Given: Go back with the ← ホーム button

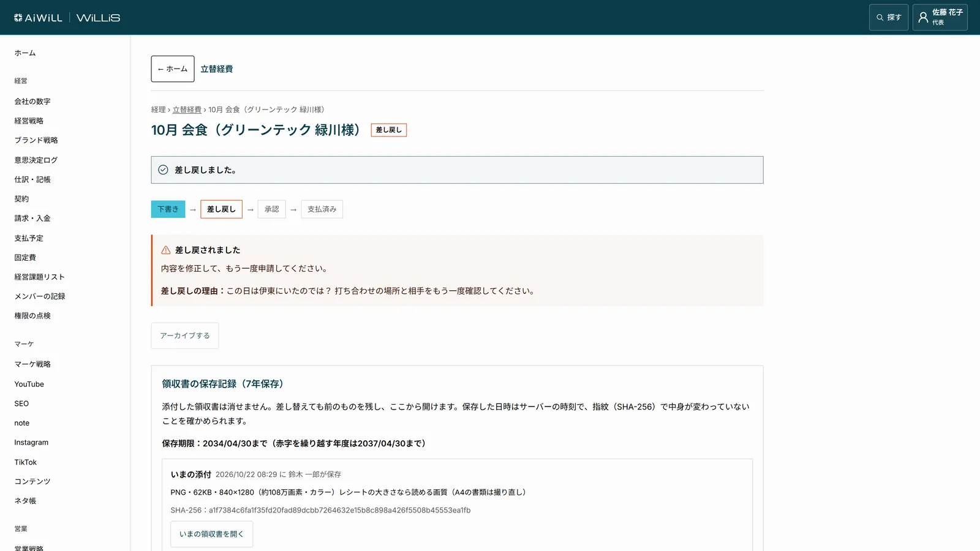Looking at the screenshot, I should coord(173,69).
